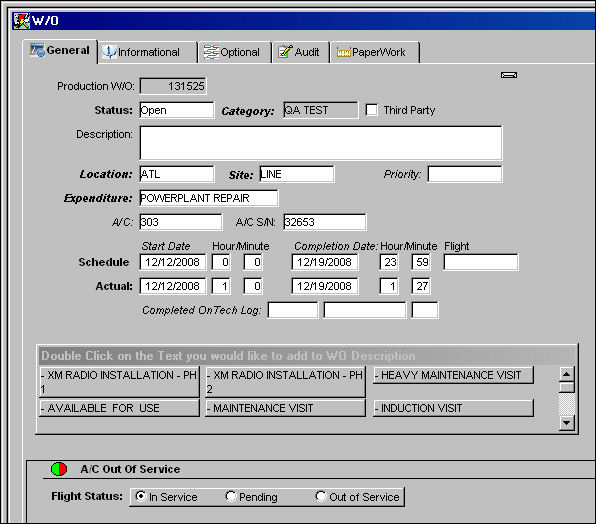Click the red-green A/C Out Of Service indicator
Image resolution: width=596 pixels, height=524 pixels.
(59, 469)
